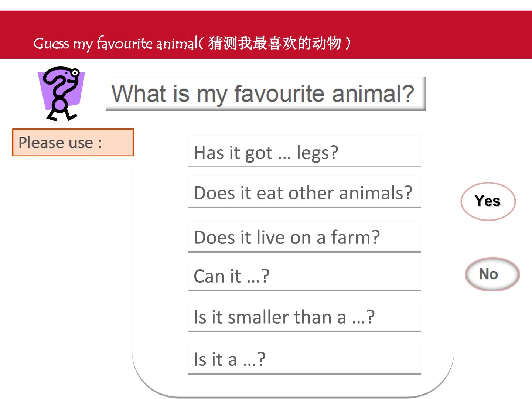
Task: Pick the 'Can it …?' sentence box
Action: [x=304, y=275]
